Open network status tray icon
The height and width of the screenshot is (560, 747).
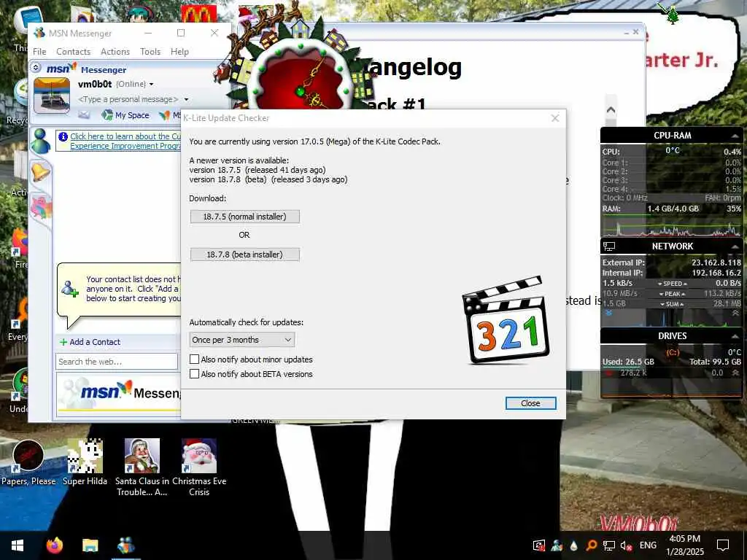click(609, 545)
